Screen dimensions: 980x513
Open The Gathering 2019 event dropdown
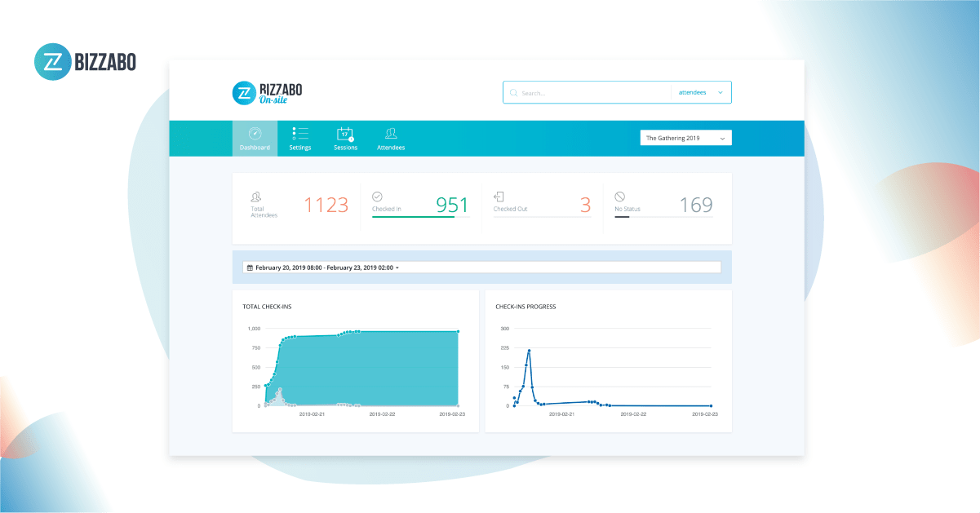[685, 139]
